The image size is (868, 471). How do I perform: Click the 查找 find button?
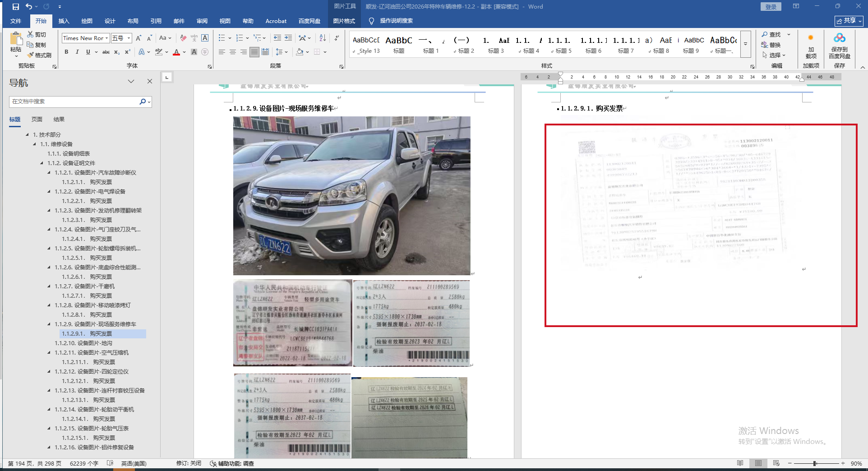771,34
